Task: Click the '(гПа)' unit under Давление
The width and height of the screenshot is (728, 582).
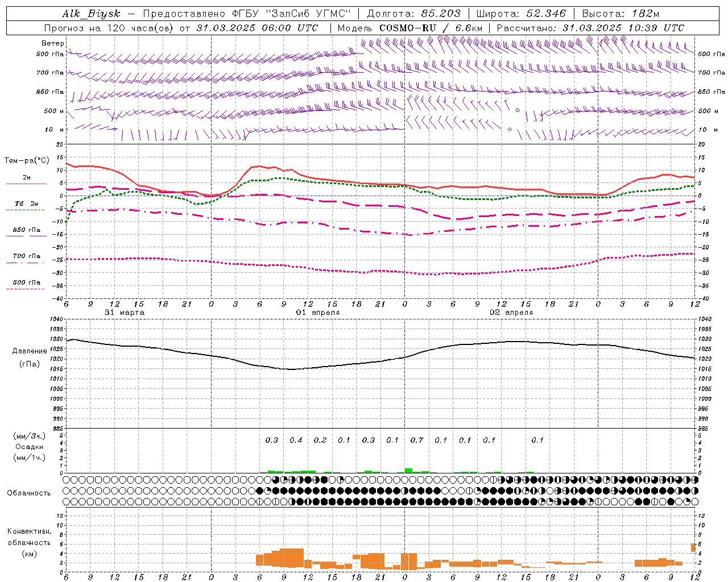Action: [x=30, y=364]
